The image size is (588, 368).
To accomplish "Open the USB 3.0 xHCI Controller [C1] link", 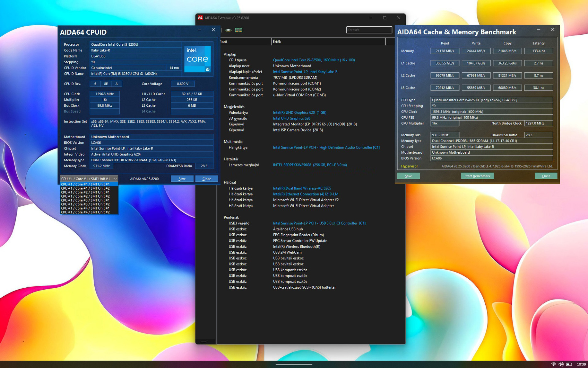I will [x=319, y=223].
